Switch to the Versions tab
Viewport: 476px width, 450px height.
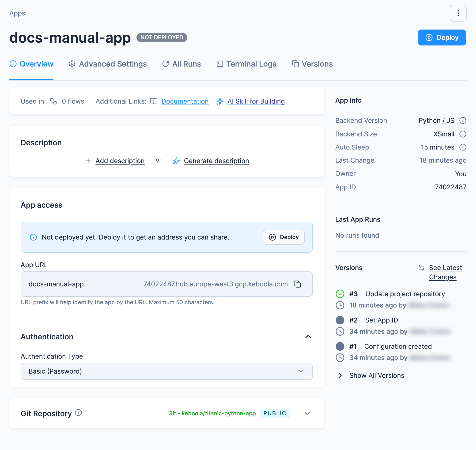click(x=312, y=64)
